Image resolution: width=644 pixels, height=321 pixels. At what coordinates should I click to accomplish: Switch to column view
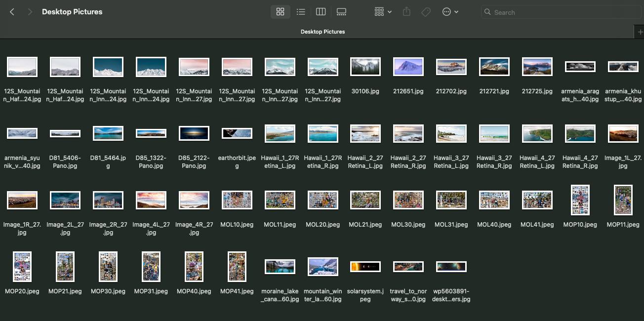321,11
